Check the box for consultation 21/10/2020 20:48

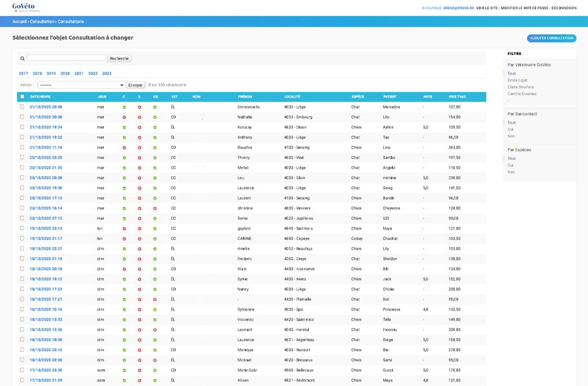(x=22, y=107)
